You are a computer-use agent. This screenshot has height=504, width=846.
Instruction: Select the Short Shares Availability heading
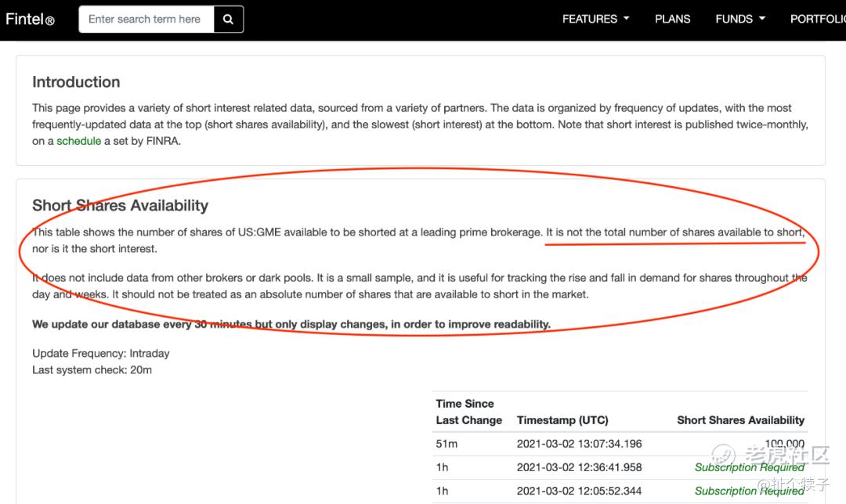(x=121, y=205)
